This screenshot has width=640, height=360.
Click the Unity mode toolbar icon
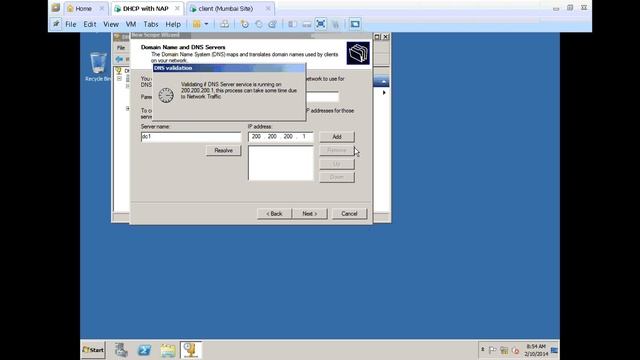pos(335,24)
